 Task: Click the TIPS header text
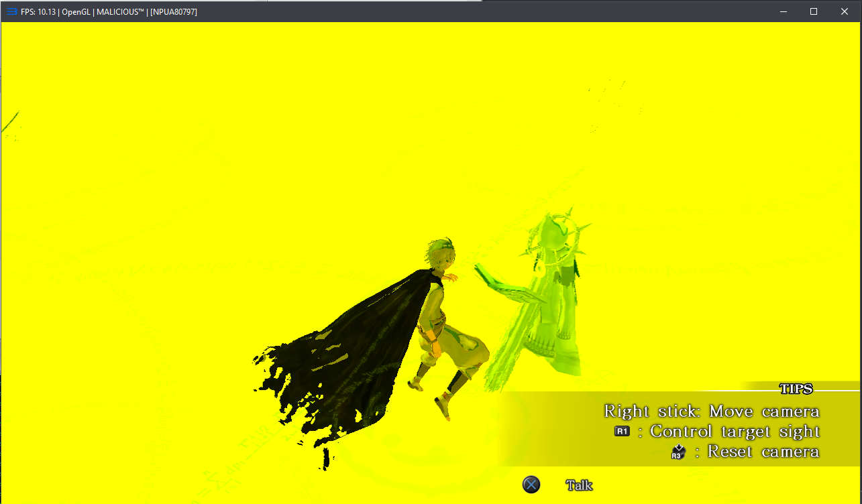coord(796,389)
